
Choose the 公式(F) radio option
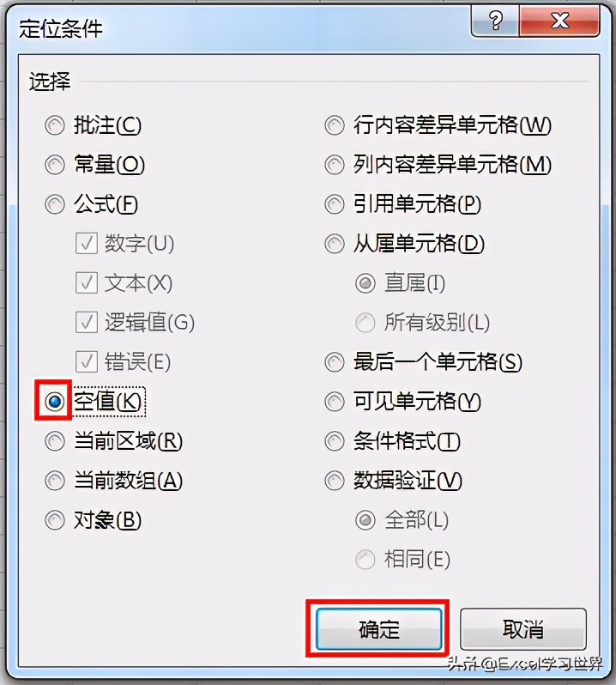[55, 204]
